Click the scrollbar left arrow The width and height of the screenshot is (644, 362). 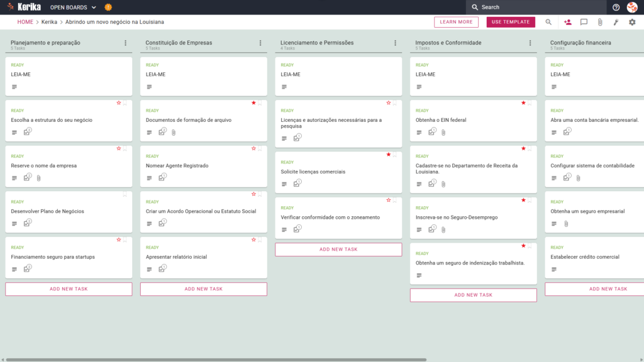pyautogui.click(x=3, y=360)
